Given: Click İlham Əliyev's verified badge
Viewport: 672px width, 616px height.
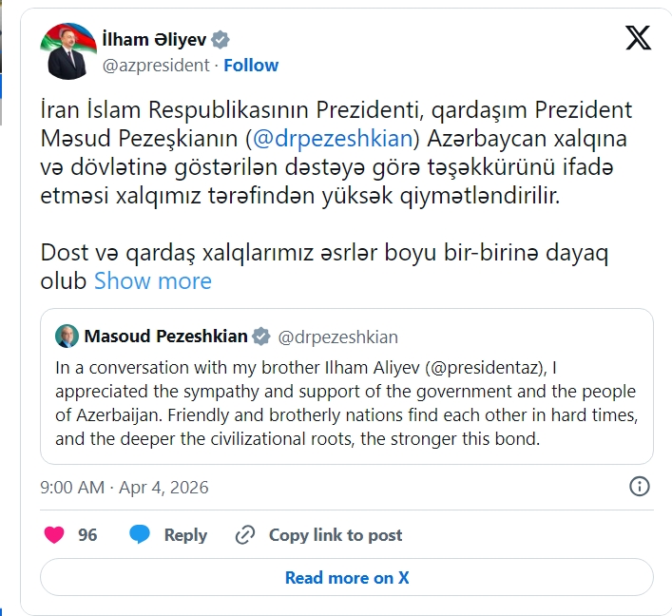Looking at the screenshot, I should [221, 40].
